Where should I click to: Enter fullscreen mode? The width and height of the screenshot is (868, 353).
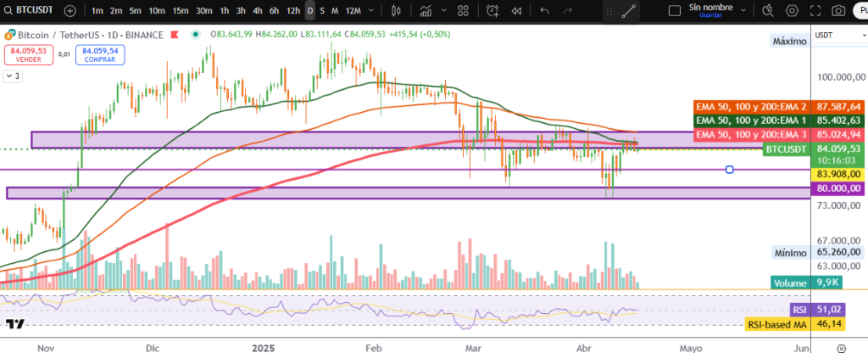pyautogui.click(x=815, y=10)
